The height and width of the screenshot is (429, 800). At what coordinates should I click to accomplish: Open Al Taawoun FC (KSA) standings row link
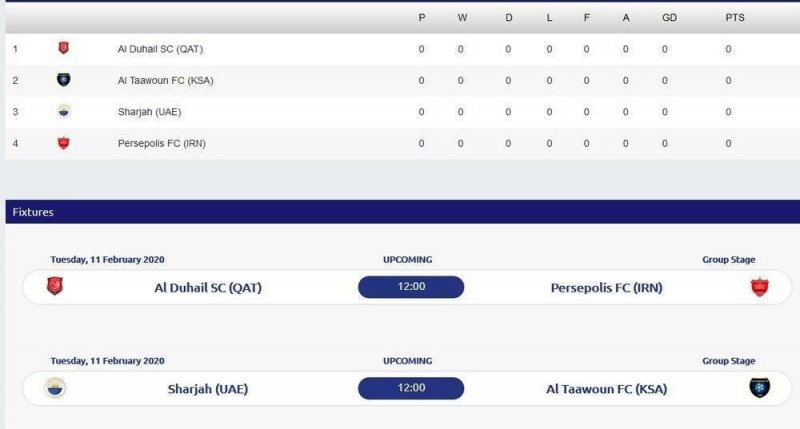click(165, 80)
